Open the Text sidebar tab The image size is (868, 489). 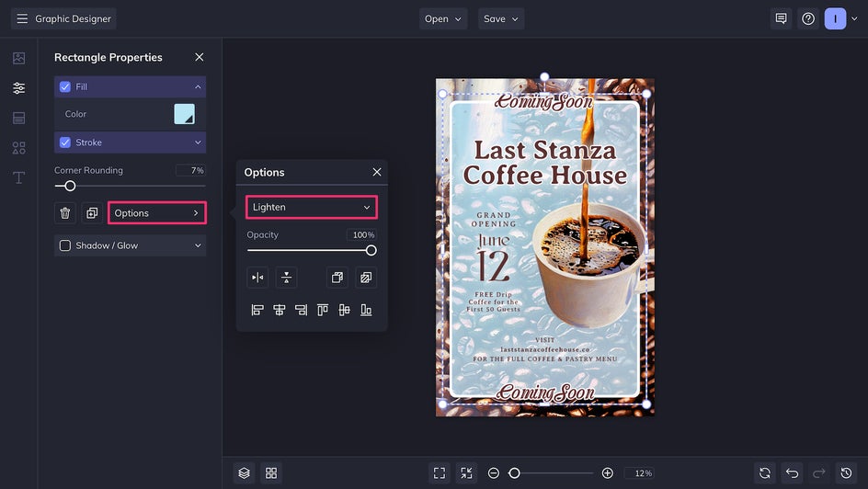point(18,177)
